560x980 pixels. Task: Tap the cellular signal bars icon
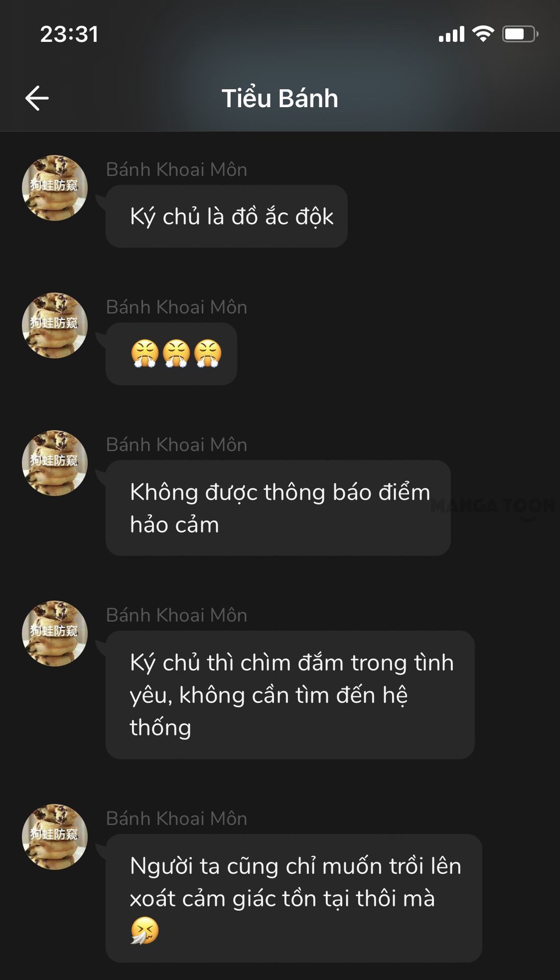(x=452, y=34)
